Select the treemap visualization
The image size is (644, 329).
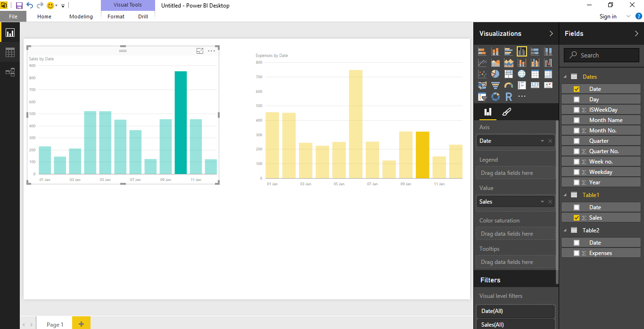(508, 74)
